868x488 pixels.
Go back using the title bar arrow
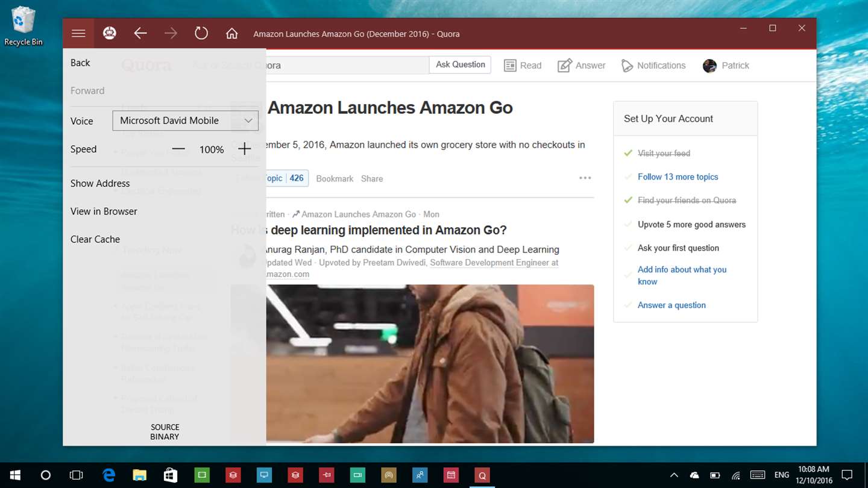[x=140, y=34]
